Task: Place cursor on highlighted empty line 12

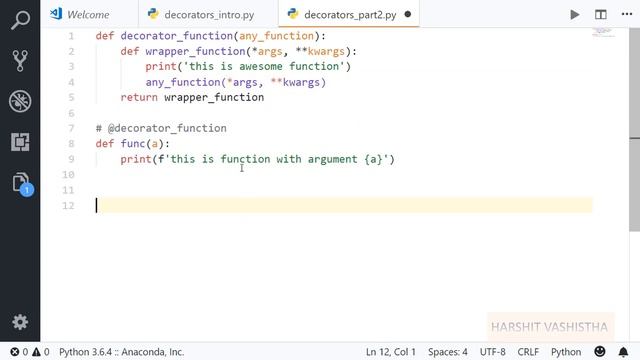Action: point(344,205)
